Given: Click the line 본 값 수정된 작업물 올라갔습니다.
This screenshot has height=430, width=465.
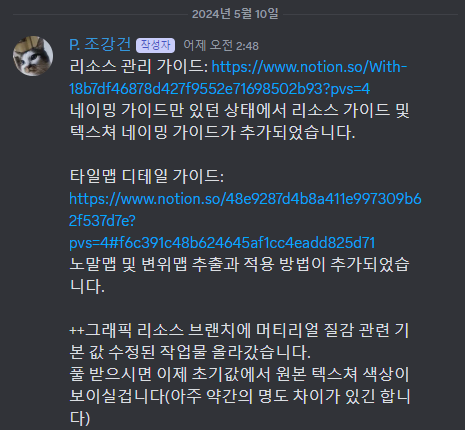Looking at the screenshot, I should pos(190,353).
